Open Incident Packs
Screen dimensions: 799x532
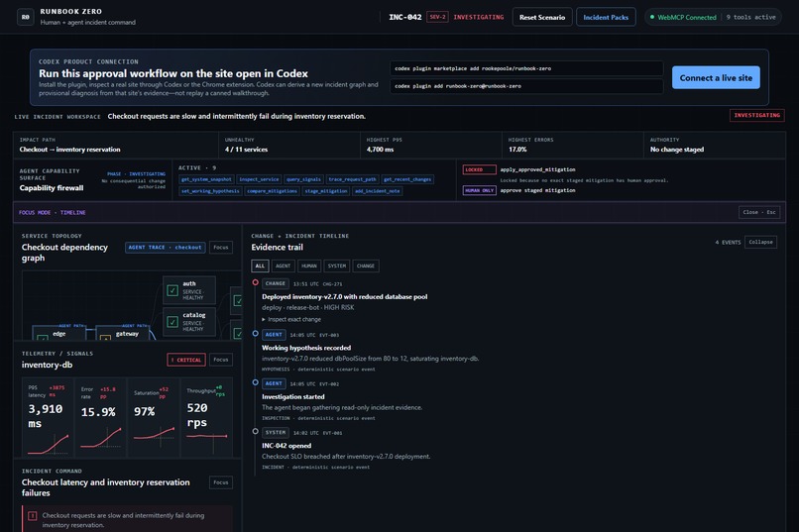click(x=606, y=17)
